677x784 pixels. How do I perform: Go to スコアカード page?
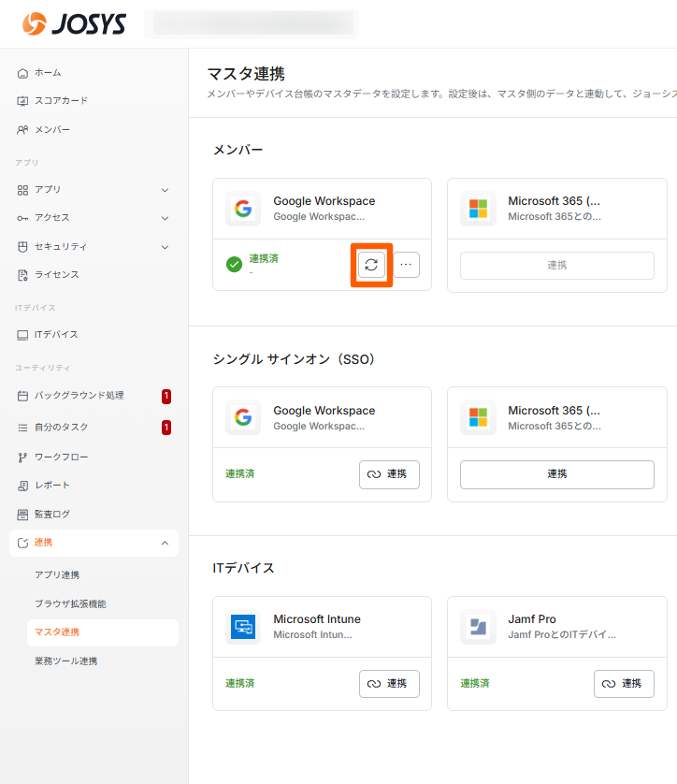[x=61, y=101]
